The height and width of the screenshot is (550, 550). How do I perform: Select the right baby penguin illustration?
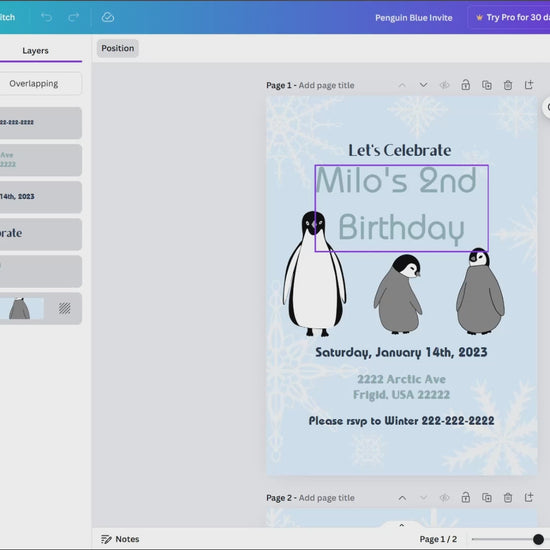coord(480,291)
